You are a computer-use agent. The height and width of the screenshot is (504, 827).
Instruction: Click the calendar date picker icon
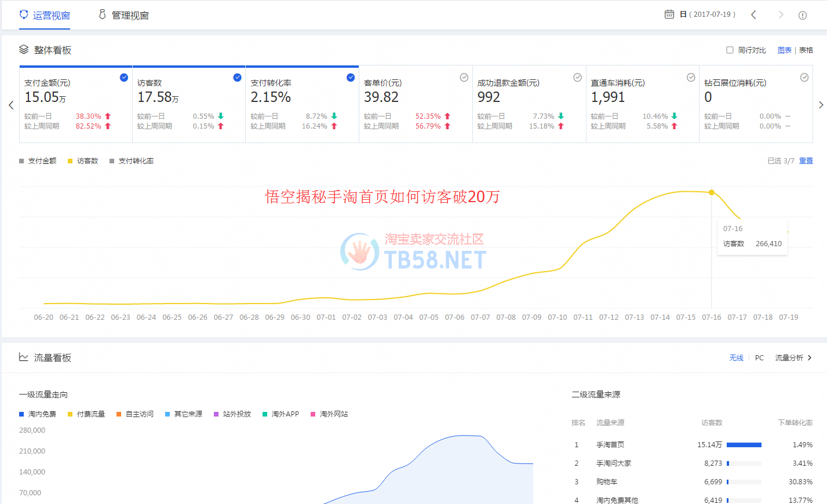(669, 14)
